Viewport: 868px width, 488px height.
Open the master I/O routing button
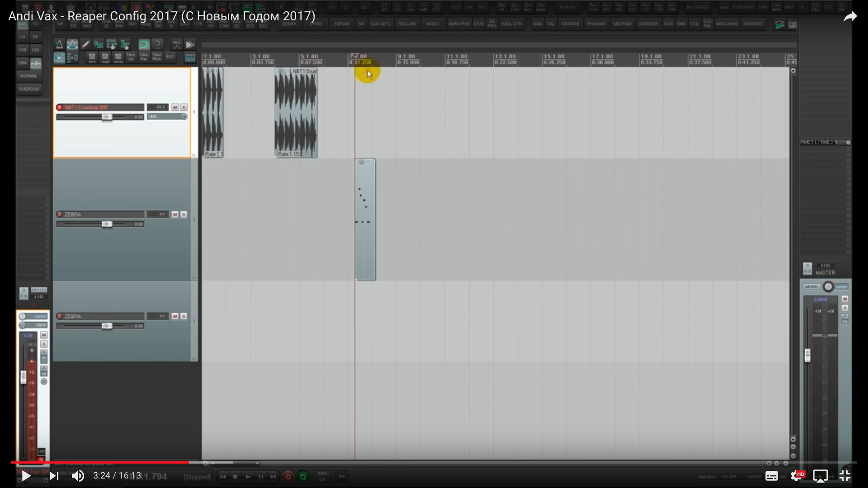[x=825, y=265]
